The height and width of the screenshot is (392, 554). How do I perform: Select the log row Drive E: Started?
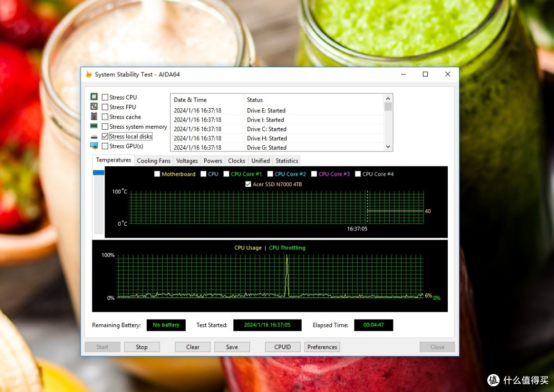click(x=278, y=111)
